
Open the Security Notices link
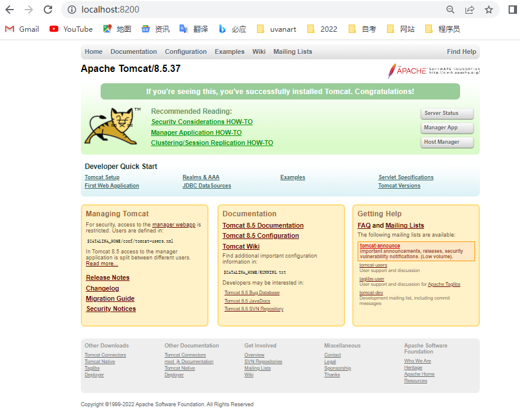point(111,309)
